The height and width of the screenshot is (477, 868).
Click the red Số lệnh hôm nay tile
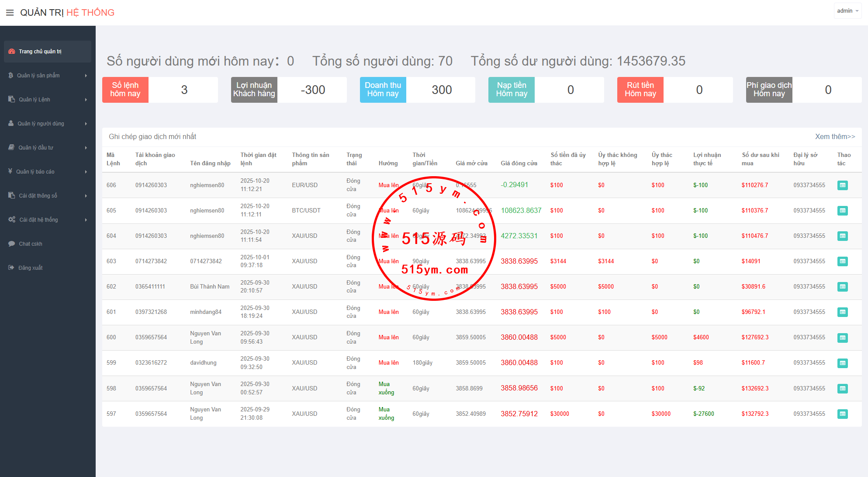(x=125, y=90)
